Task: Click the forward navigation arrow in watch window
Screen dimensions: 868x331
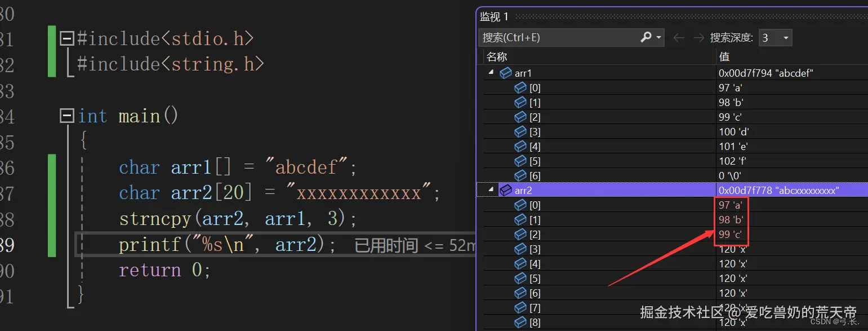Action: click(x=698, y=37)
